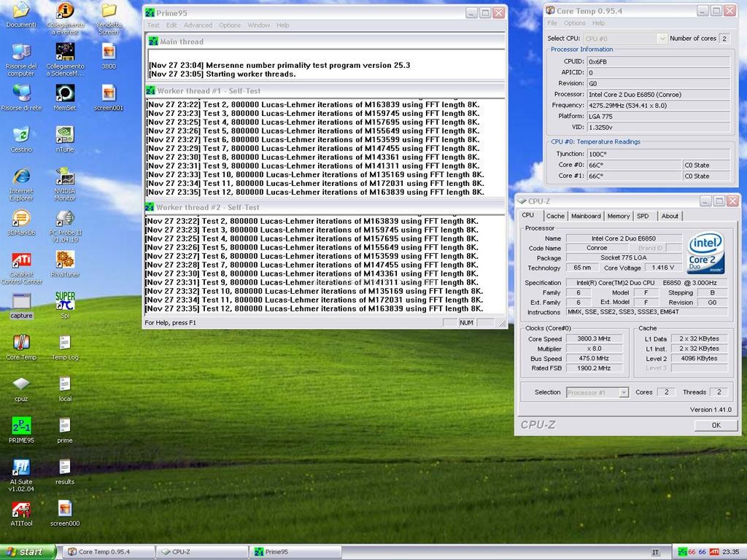Launch MemSet desktop shortcut

coord(65,98)
